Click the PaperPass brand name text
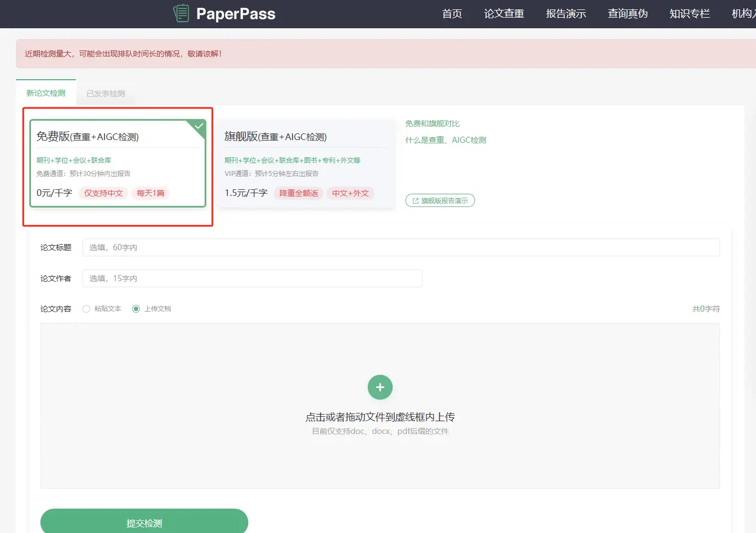 click(236, 14)
